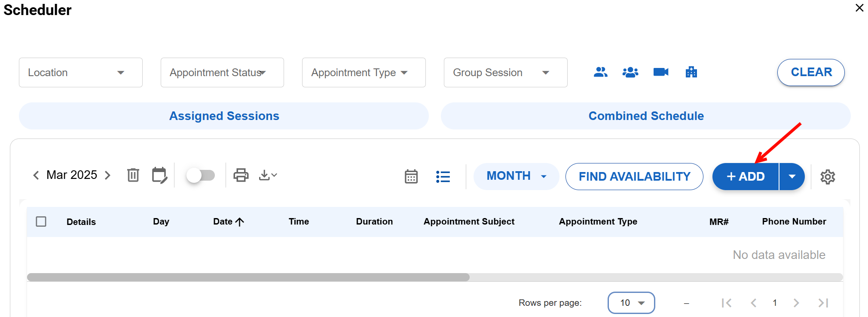Switch to the Assigned Sessions tab

224,116
